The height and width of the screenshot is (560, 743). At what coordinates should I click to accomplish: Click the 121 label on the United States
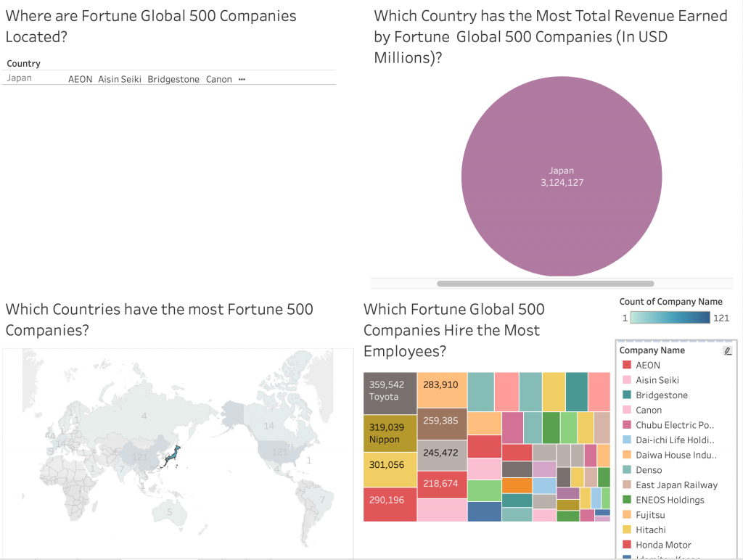[x=280, y=452]
